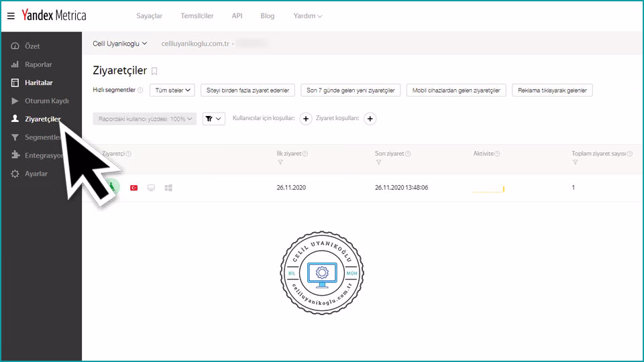
Task: Select Mobil cihazlardan gelen ziyaretçiler segment
Action: [x=456, y=90]
